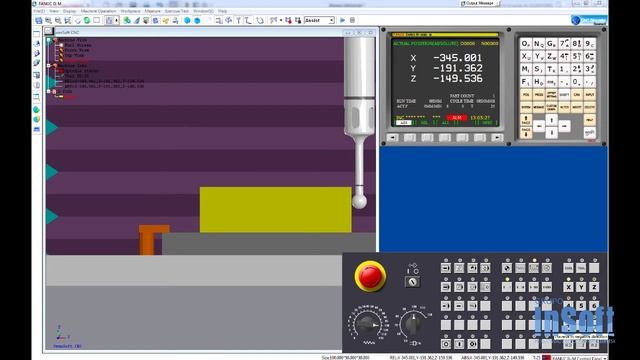Click the number 6 button on control panel
The width and height of the screenshot is (640, 360).
[594, 306]
